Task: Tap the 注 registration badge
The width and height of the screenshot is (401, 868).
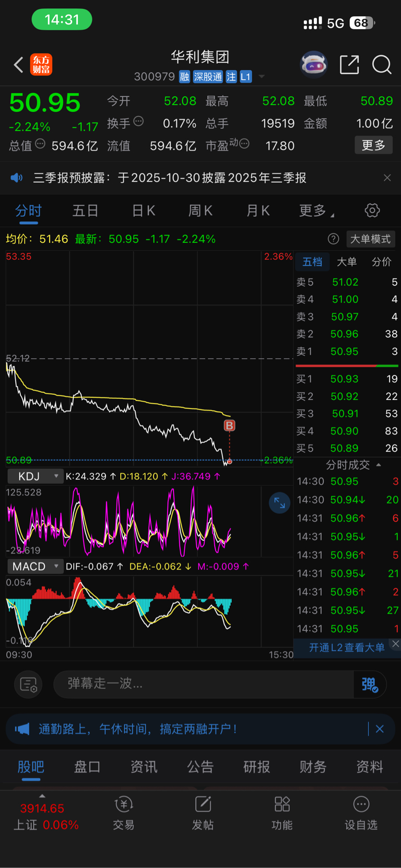Action: 231,77
